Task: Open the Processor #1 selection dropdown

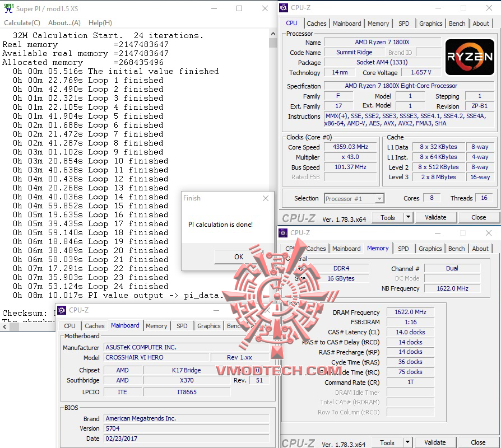Action: pyautogui.click(x=380, y=198)
